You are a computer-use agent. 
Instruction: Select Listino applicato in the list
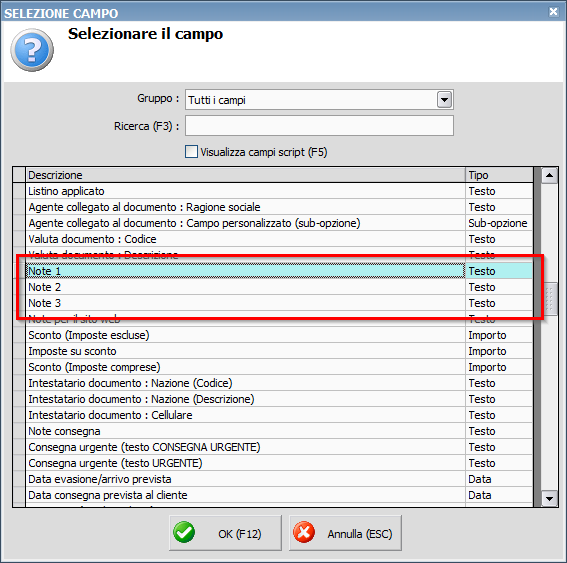pos(279,191)
